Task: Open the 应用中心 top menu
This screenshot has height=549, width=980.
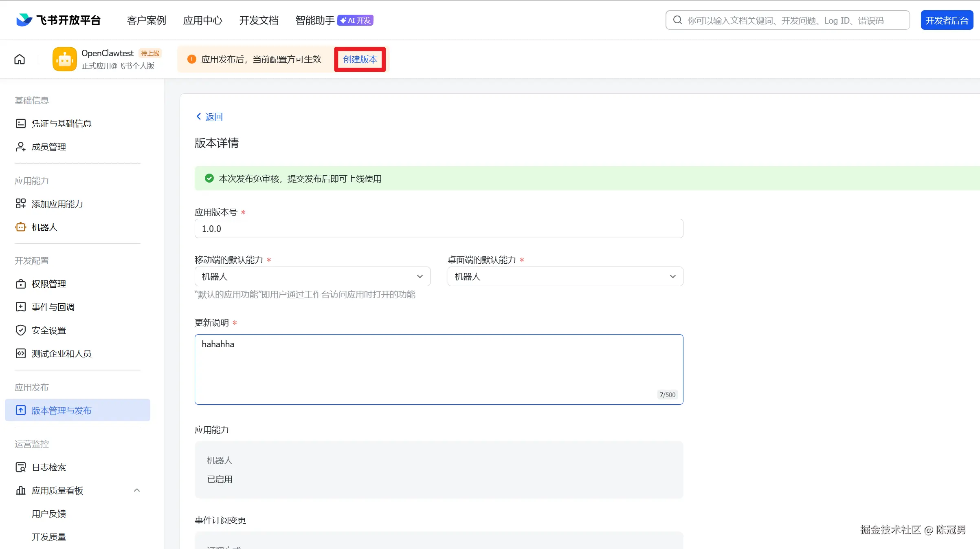Action: 202,20
